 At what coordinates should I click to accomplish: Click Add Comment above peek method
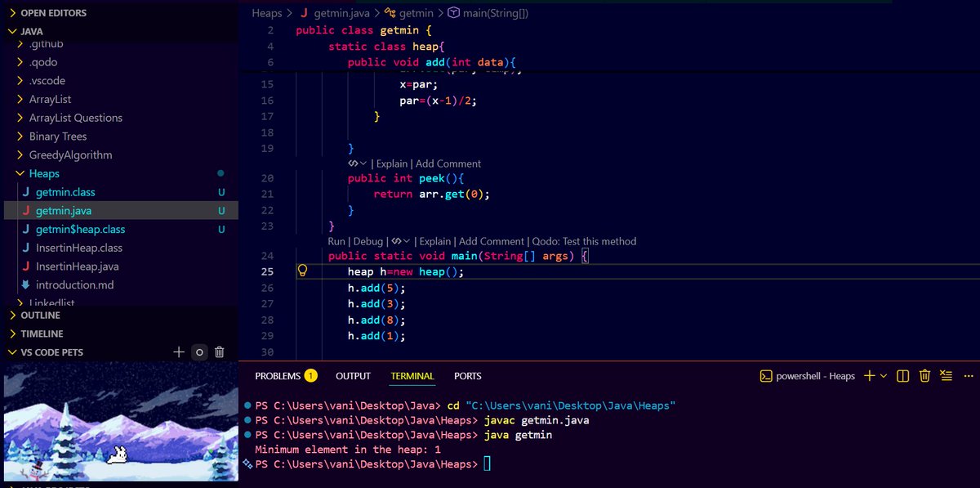448,163
